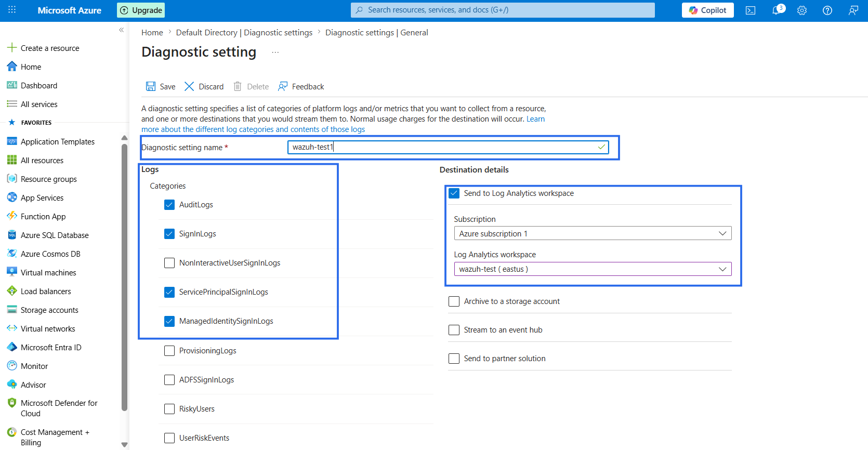
Task: Uncheck the SignInLogs category
Action: [x=169, y=234]
